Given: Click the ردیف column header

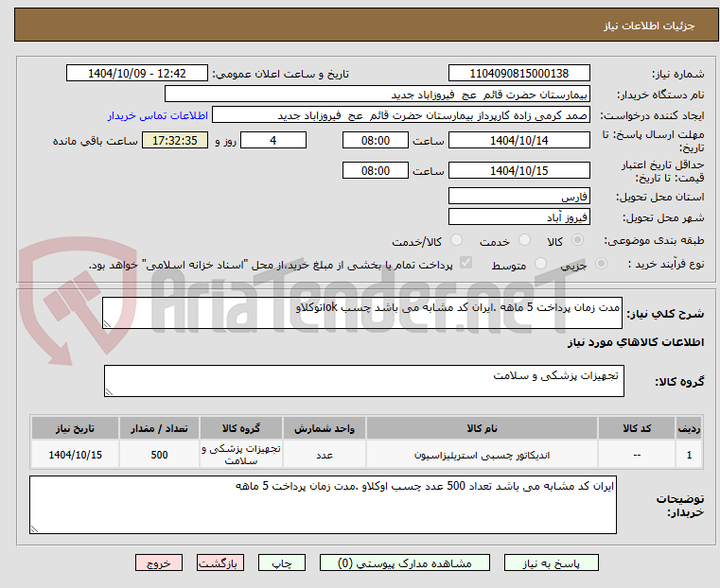Looking at the screenshot, I should point(689,428).
